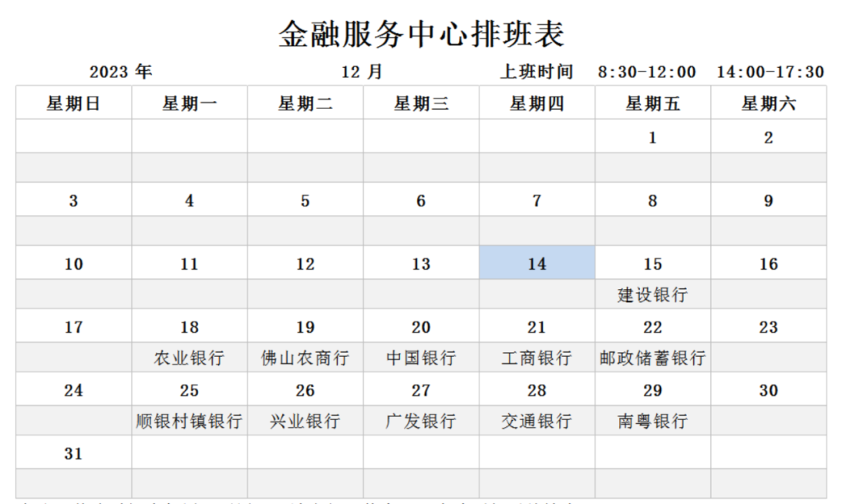Select the 南粤银行 cell

tap(653, 421)
